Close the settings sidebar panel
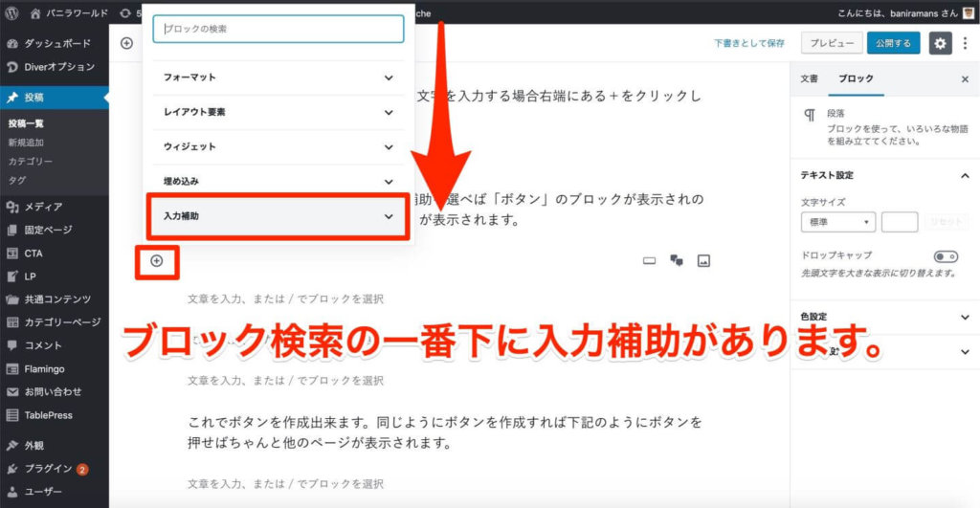 [965, 79]
